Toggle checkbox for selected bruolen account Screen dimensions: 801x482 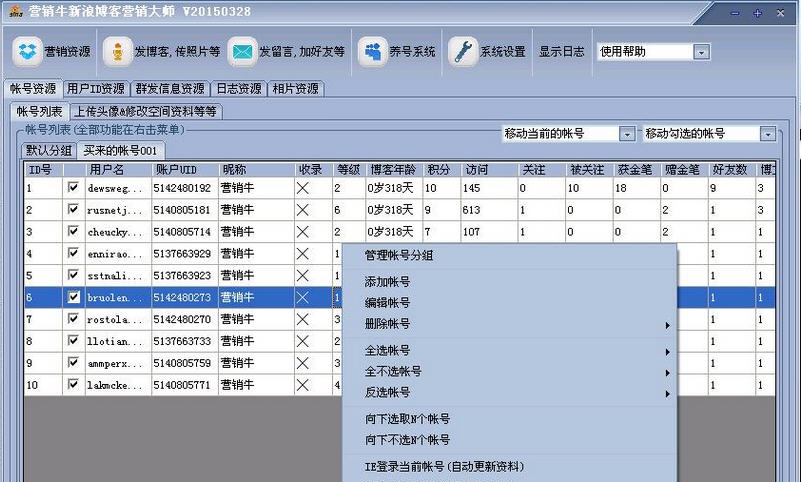(x=74, y=297)
